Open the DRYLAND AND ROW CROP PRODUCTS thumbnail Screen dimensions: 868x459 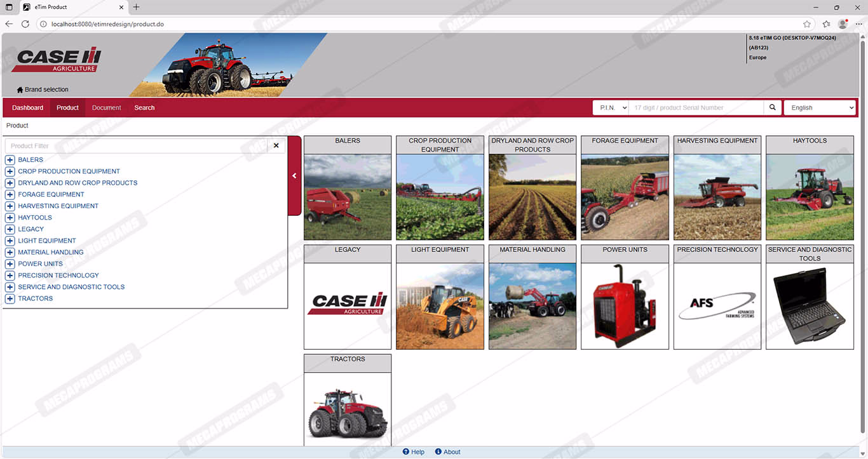point(532,188)
